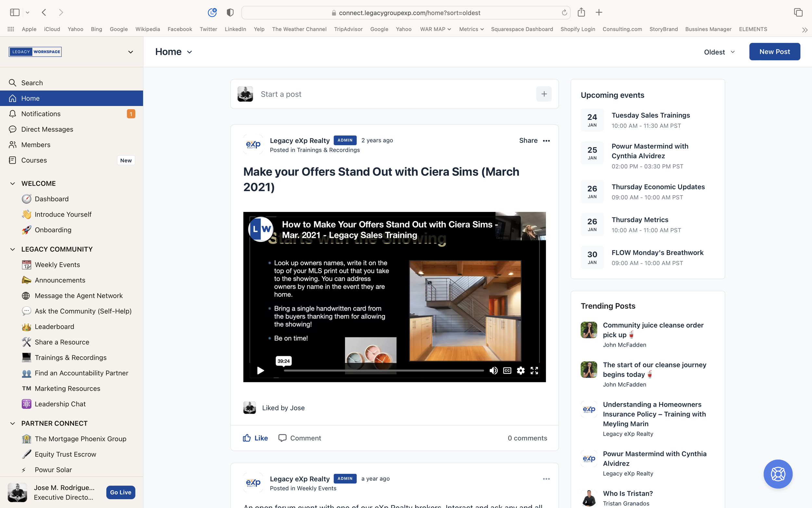Mute the video volume speaker icon
Screen dimensions: 812x508
pos(493,370)
